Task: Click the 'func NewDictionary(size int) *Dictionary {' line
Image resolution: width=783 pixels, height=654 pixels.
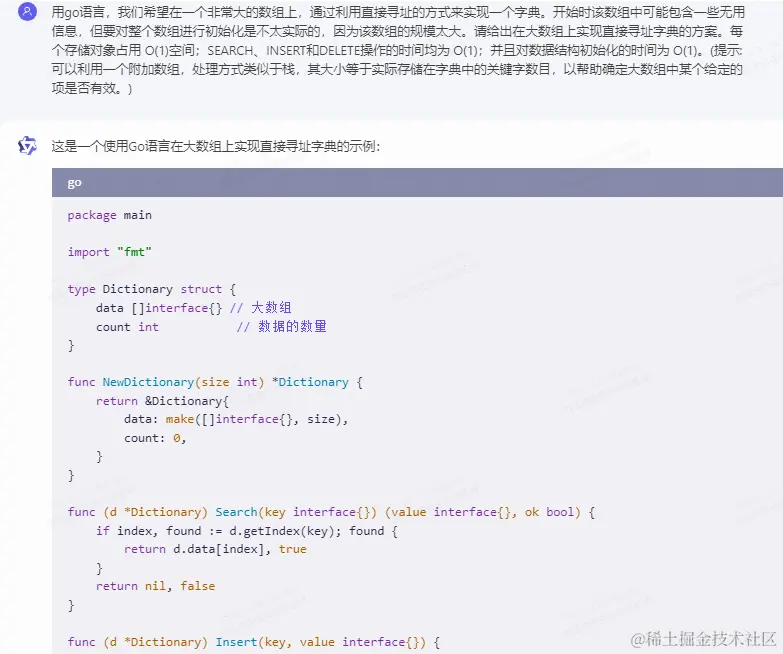Action: pyautogui.click(x=215, y=382)
